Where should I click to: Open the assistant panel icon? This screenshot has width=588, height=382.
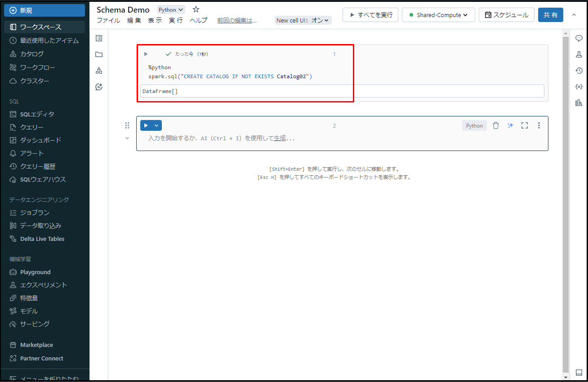[99, 87]
